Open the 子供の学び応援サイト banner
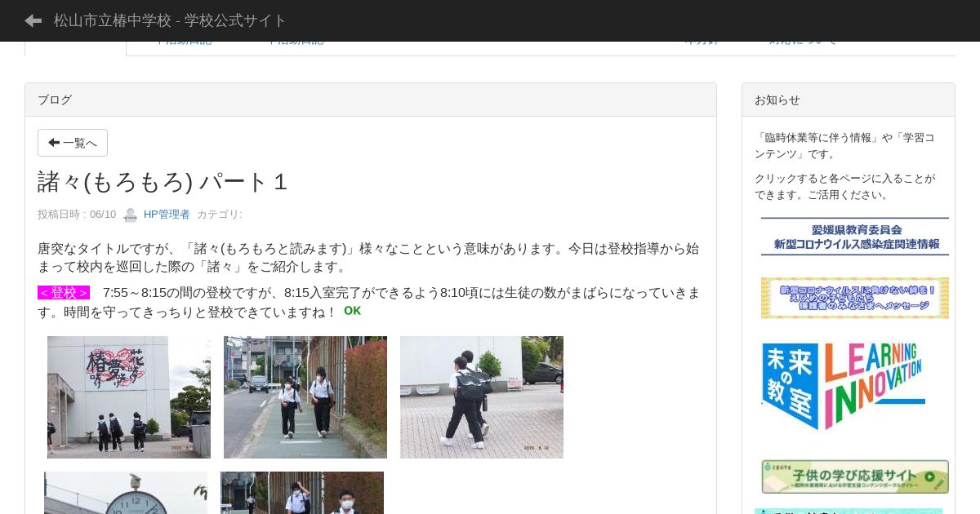 (x=855, y=476)
